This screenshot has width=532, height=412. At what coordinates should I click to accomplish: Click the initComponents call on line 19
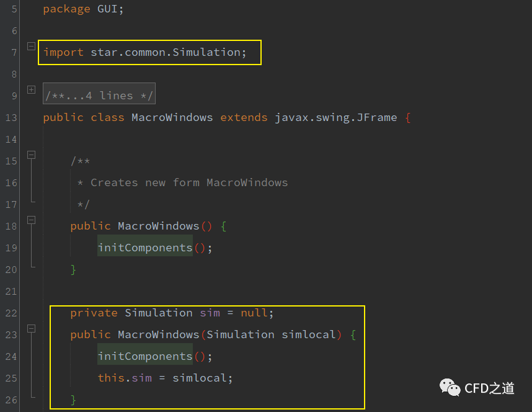pyautogui.click(x=145, y=248)
